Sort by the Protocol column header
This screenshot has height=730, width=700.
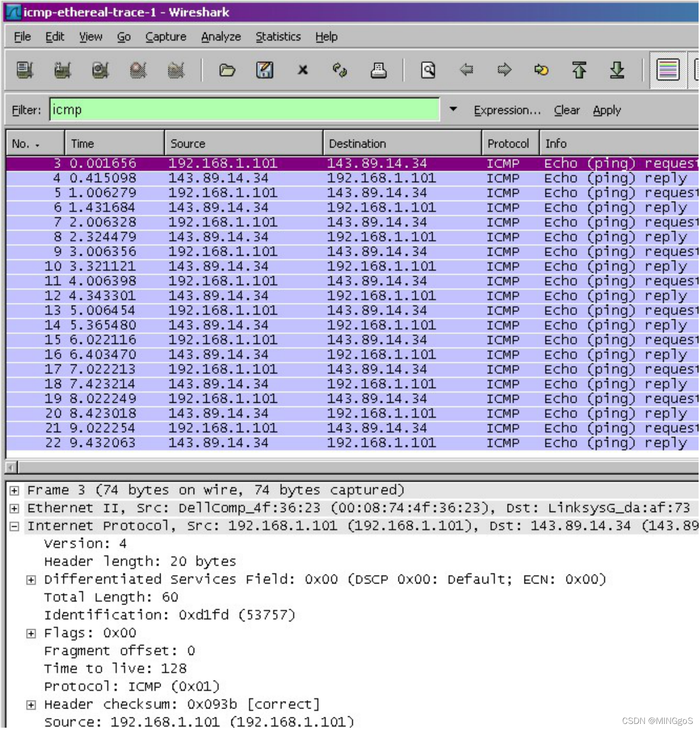pos(511,144)
